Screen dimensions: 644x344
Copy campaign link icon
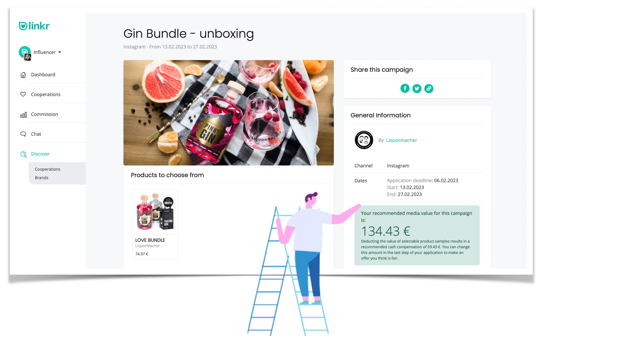(x=429, y=89)
